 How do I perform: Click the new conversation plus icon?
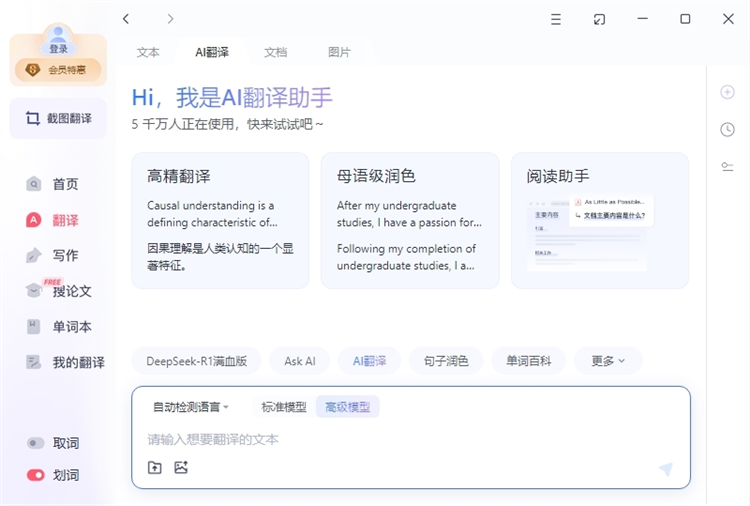tap(728, 92)
